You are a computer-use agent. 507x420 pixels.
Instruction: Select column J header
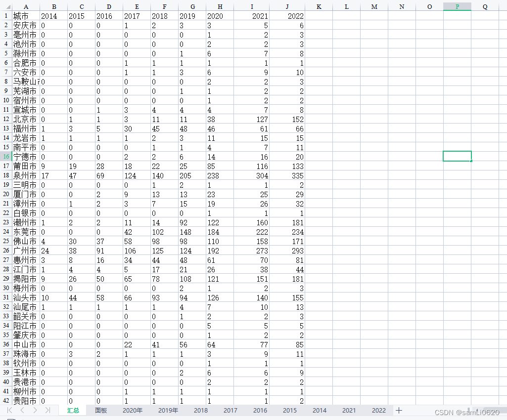pyautogui.click(x=287, y=7)
